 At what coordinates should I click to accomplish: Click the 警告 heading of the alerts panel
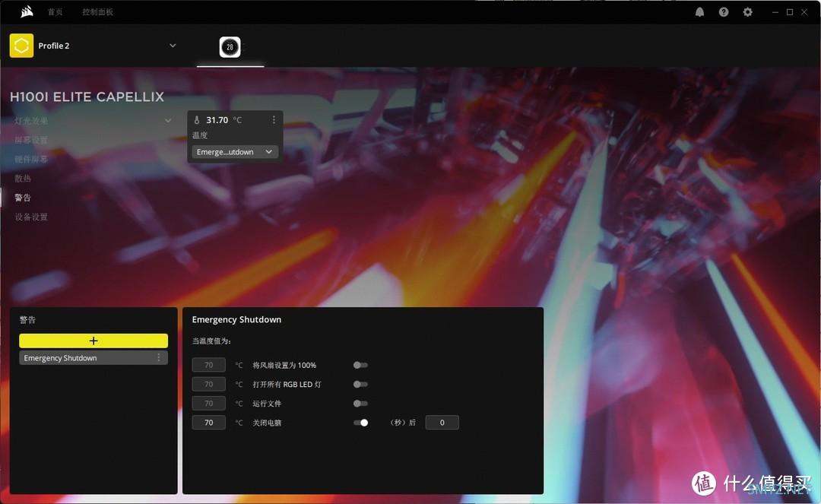pyautogui.click(x=28, y=320)
